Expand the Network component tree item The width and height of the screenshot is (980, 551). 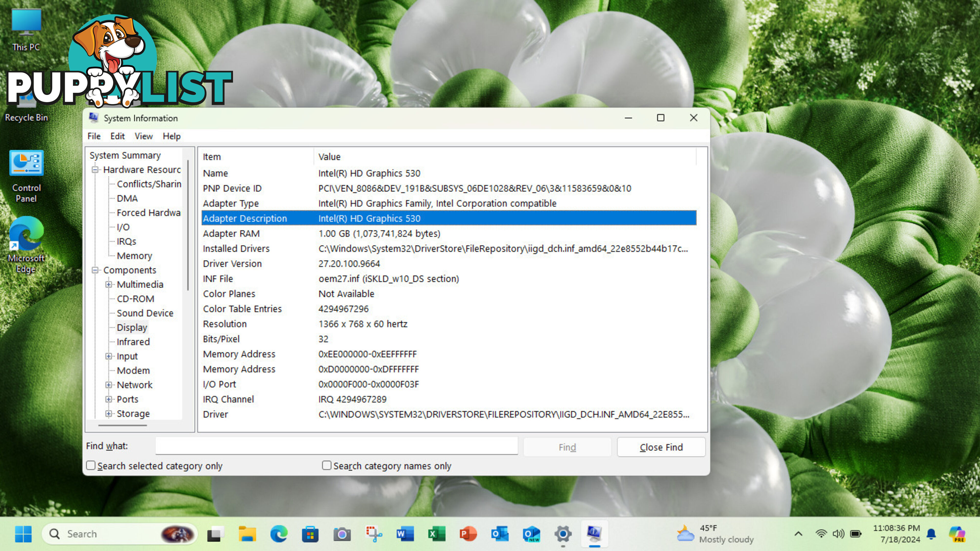pos(110,384)
